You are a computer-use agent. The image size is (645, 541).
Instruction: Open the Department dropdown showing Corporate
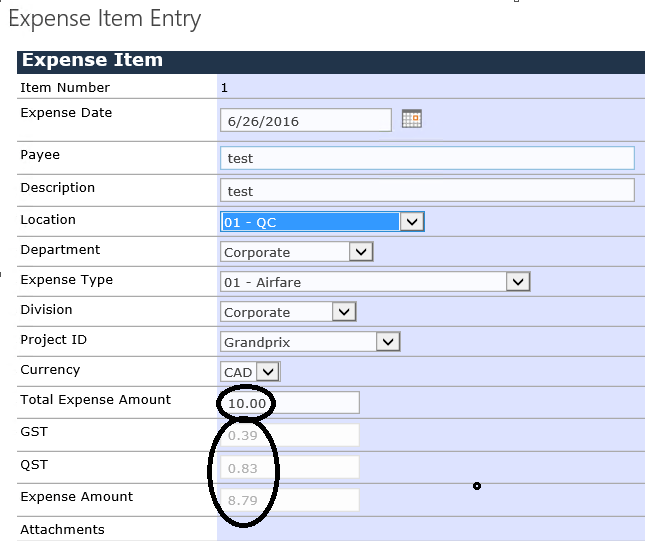297,252
